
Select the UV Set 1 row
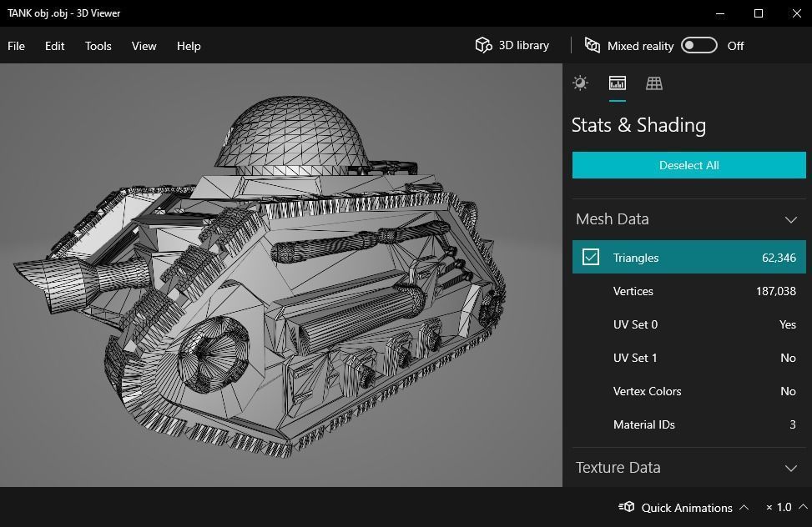(688, 358)
